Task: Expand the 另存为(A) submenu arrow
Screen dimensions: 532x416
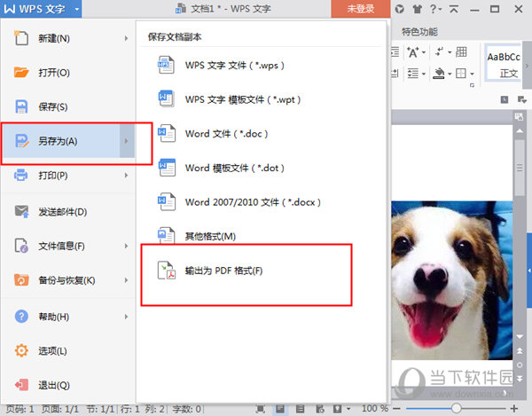Action: [x=127, y=141]
